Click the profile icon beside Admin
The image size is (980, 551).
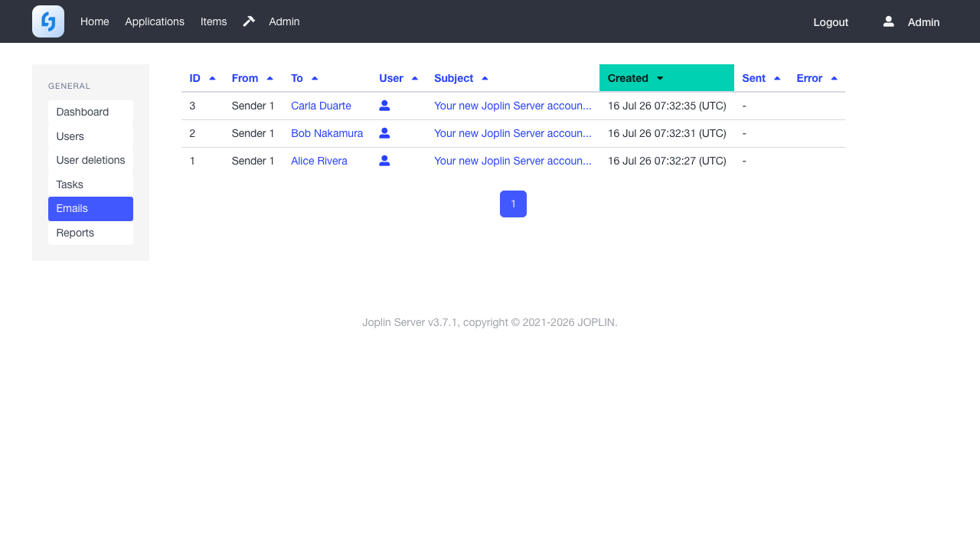coord(888,21)
